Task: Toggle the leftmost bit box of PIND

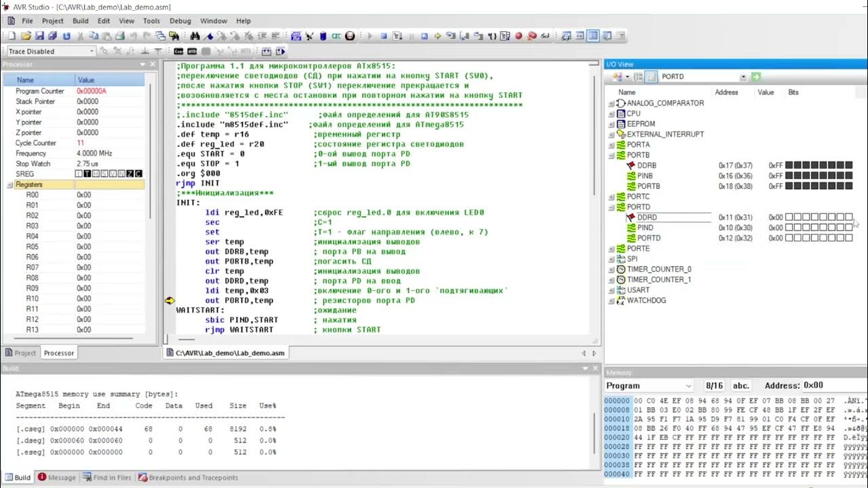Action: click(789, 228)
